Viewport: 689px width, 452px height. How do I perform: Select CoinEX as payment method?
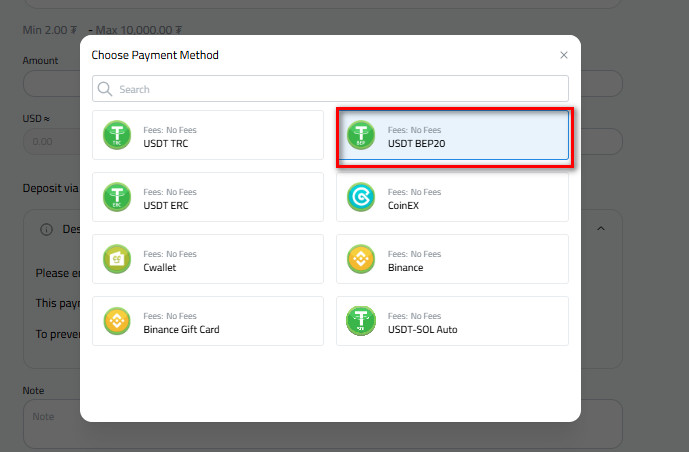click(x=453, y=197)
